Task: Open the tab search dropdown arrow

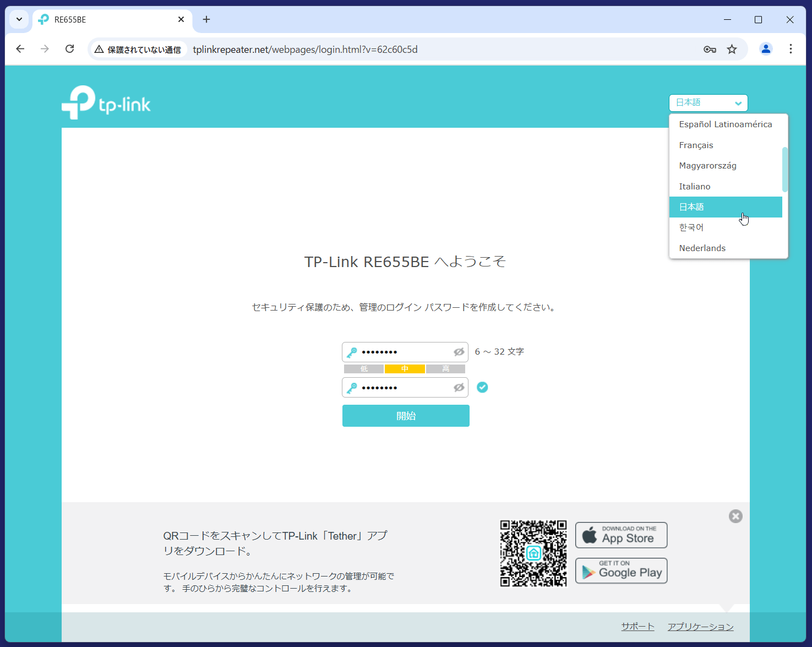Action: pos(19,19)
